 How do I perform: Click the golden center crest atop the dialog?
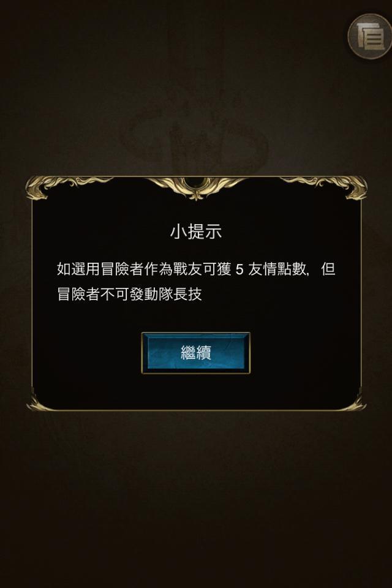click(196, 187)
